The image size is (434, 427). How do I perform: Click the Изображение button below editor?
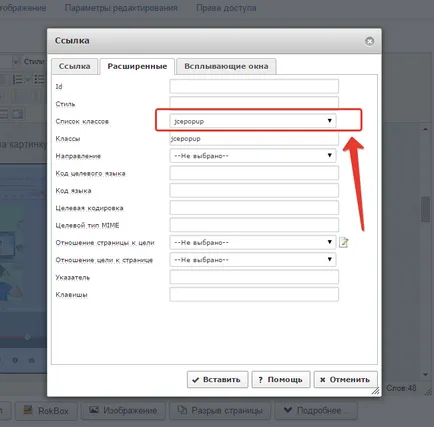pos(123,410)
